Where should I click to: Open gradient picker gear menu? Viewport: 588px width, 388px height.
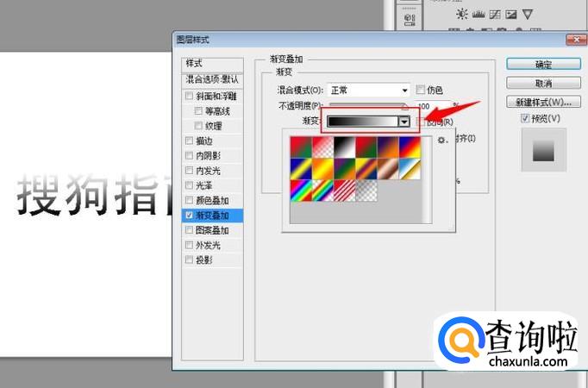[441, 141]
